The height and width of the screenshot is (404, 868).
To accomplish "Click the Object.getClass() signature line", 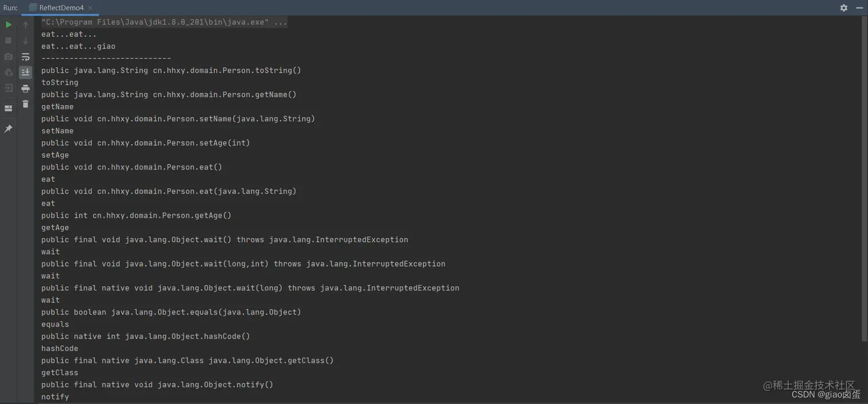I will click(x=187, y=360).
